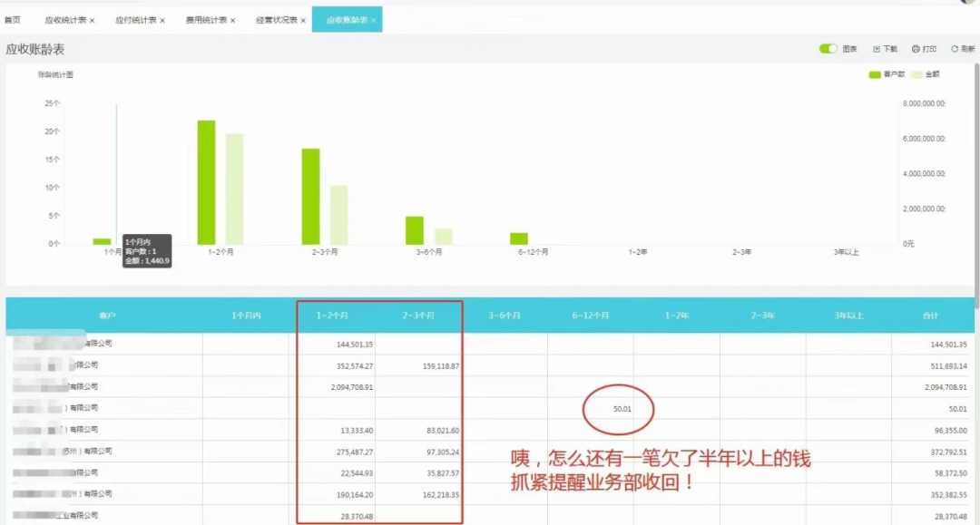Click the 1~2个月 column header
The image size is (980, 525).
tap(332, 316)
